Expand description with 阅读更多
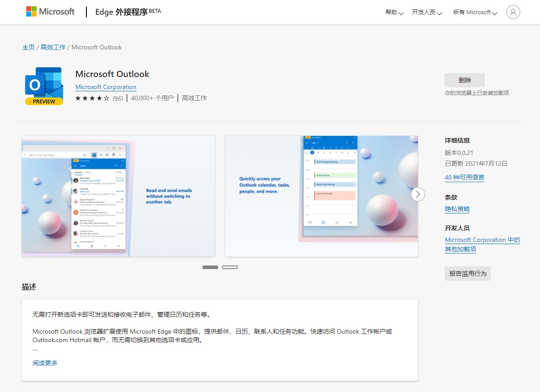The image size is (540, 392). (45, 363)
